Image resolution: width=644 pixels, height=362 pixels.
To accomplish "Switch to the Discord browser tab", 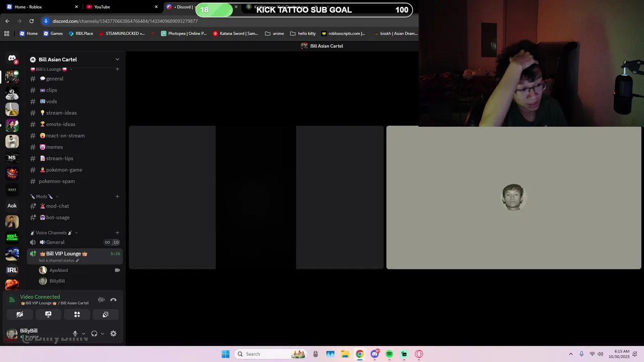I will 180,7.
